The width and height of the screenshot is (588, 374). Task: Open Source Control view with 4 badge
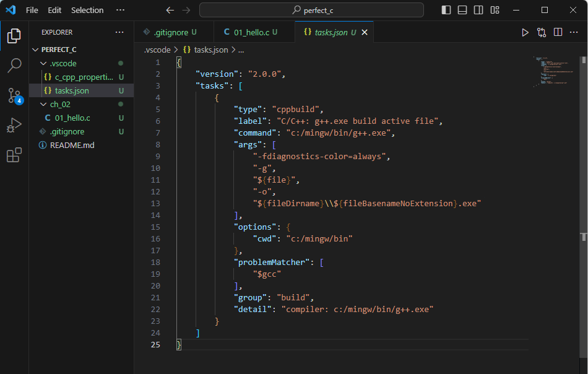[x=14, y=95]
